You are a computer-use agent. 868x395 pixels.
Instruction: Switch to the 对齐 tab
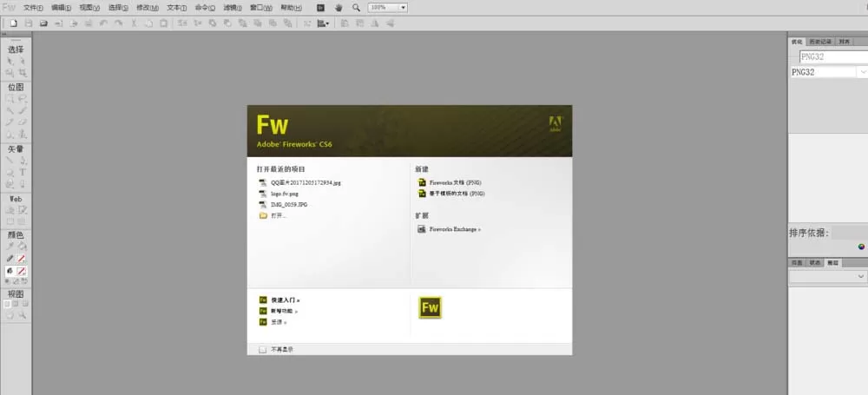[x=844, y=42]
